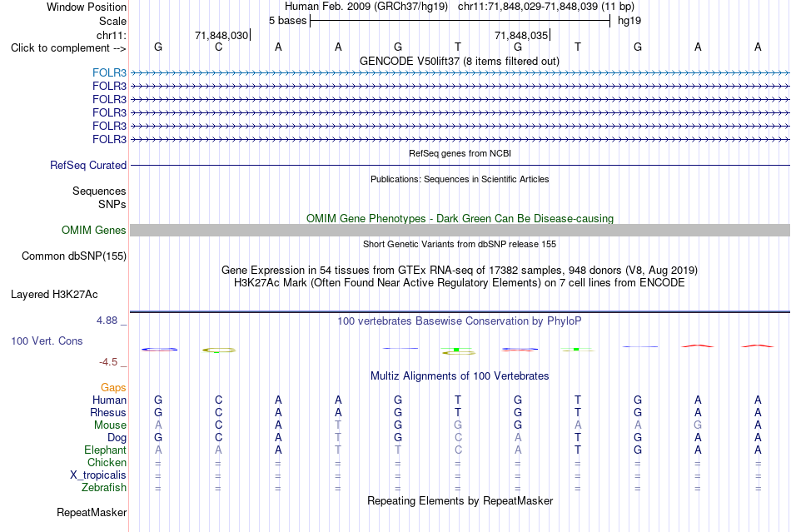Viewport: 791px width, 532px height.
Task: Select the X_tropicalis species label
Action: 98,475
